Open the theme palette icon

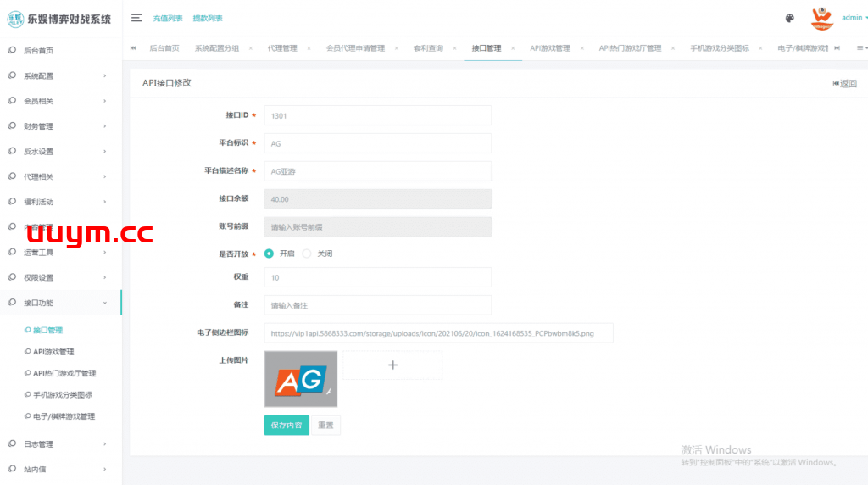tap(790, 18)
